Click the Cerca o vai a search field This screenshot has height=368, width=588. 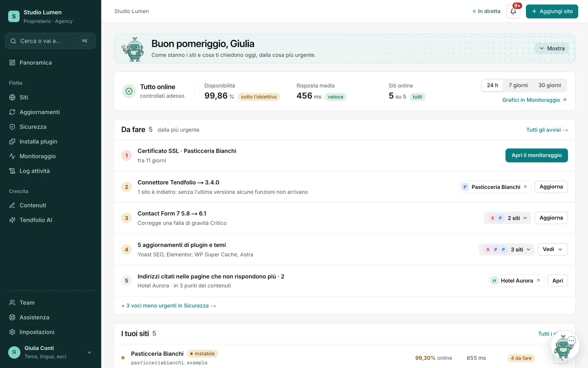pyautogui.click(x=50, y=41)
